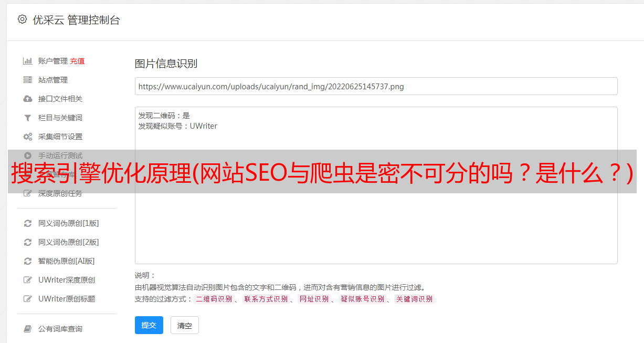The height and width of the screenshot is (343, 644).
Task: Click the 网址识别 filter tag
Action: (x=314, y=299)
